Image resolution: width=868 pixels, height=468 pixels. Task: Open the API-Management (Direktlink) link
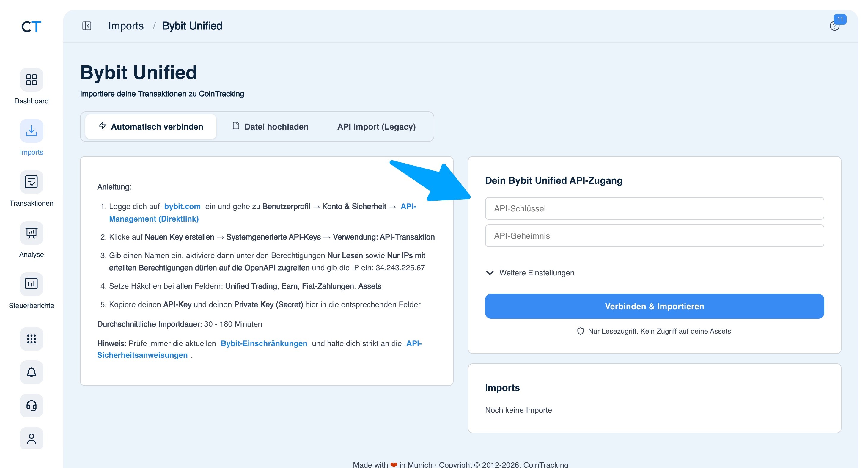(x=154, y=219)
